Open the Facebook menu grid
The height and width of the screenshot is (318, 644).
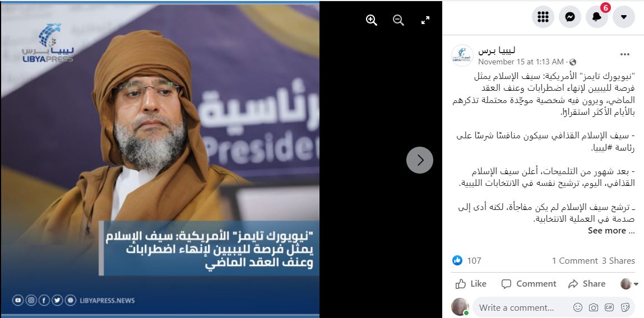(x=543, y=17)
